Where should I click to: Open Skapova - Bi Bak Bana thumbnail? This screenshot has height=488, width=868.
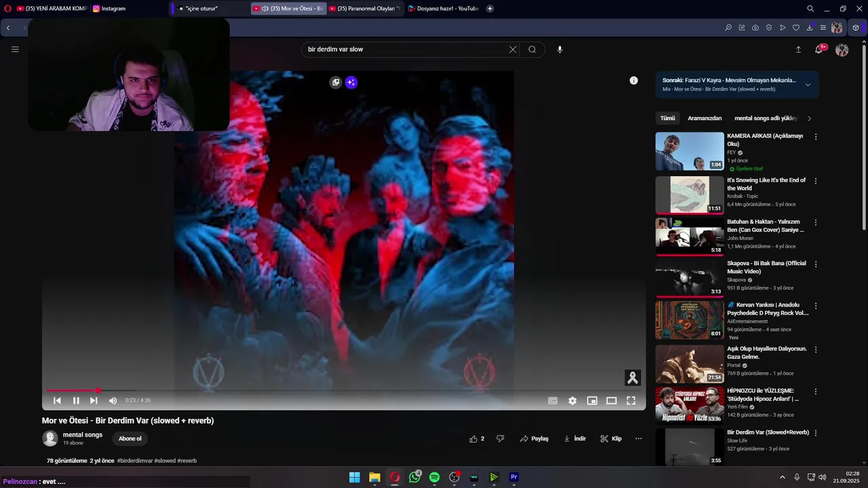[x=690, y=278]
